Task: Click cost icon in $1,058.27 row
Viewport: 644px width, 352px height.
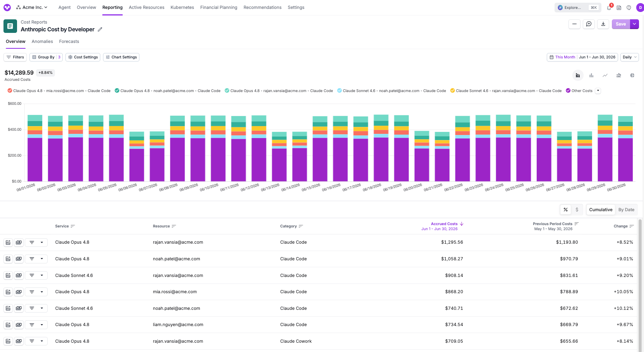Action: (x=19, y=259)
